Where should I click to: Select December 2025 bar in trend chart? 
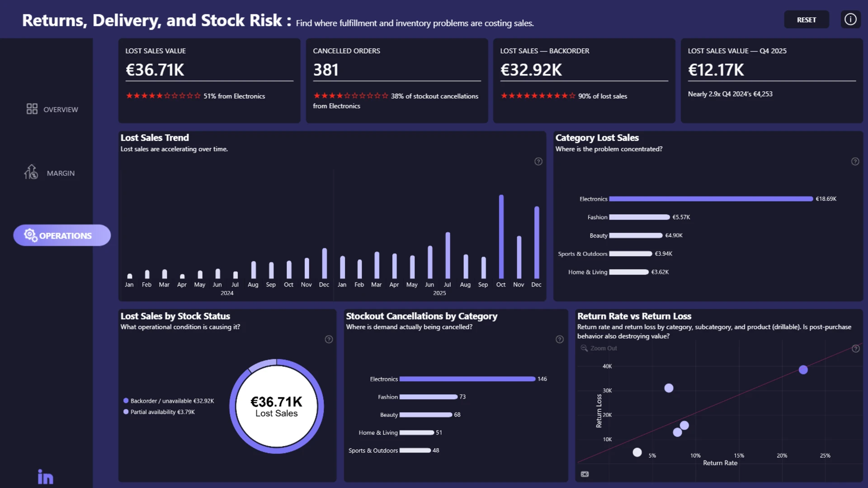(537, 243)
